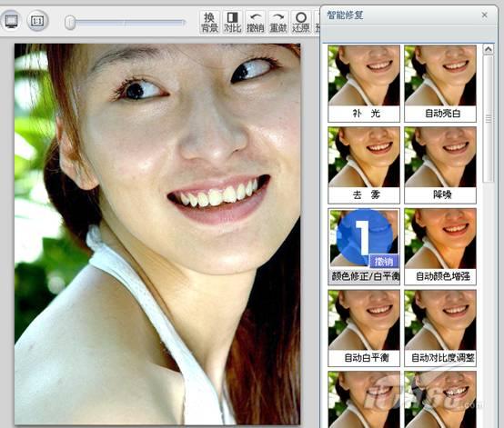
Task: Click the 换背景 change background icon
Action: tap(209, 22)
